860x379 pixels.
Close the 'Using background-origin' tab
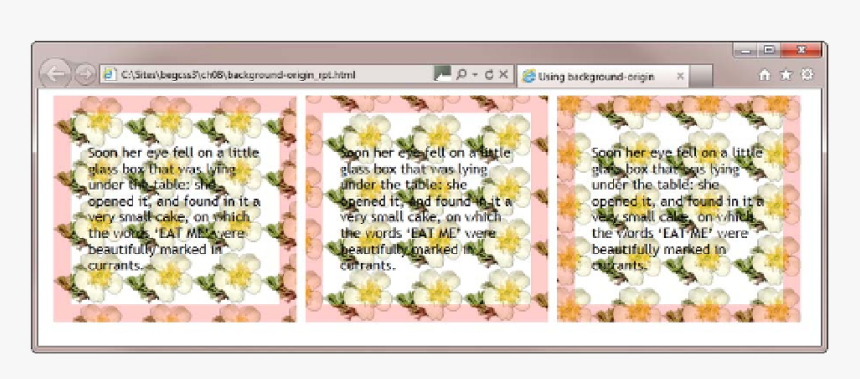coord(680,76)
